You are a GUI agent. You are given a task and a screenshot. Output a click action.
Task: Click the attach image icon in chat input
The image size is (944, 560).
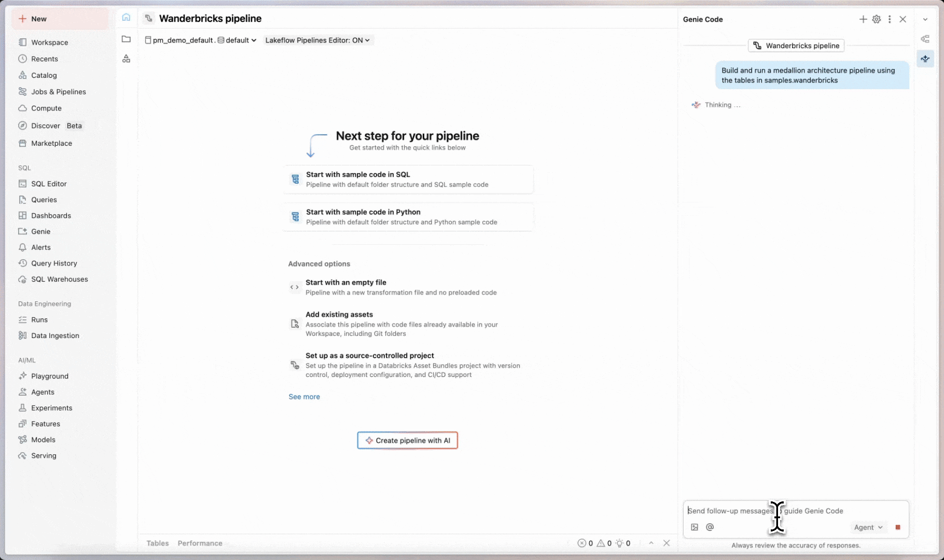click(695, 527)
